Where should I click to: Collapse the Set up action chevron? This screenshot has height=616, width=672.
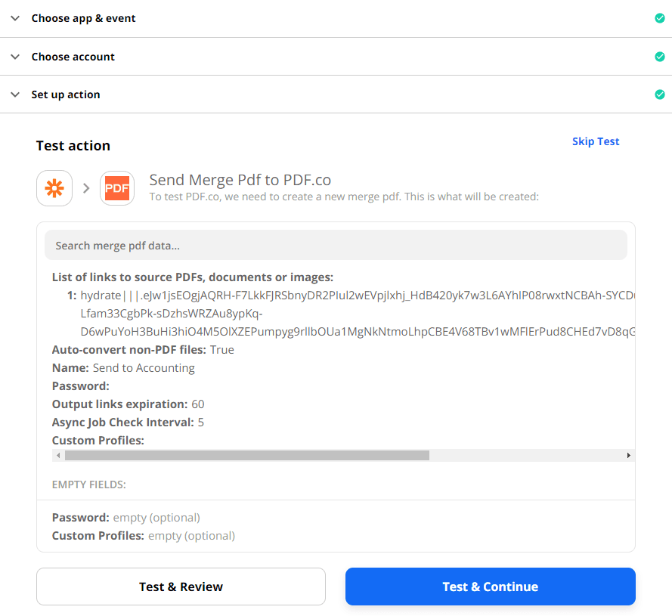coord(15,94)
